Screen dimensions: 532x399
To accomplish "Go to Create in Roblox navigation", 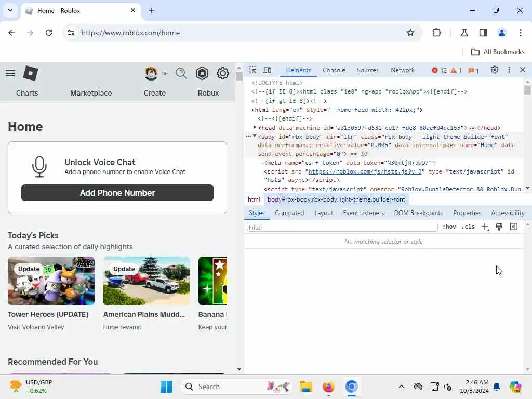I will (x=155, y=93).
